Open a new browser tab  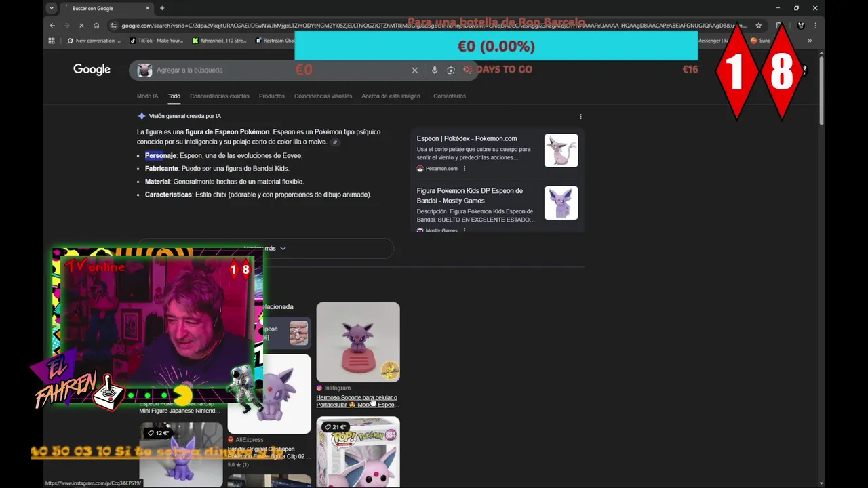(162, 8)
